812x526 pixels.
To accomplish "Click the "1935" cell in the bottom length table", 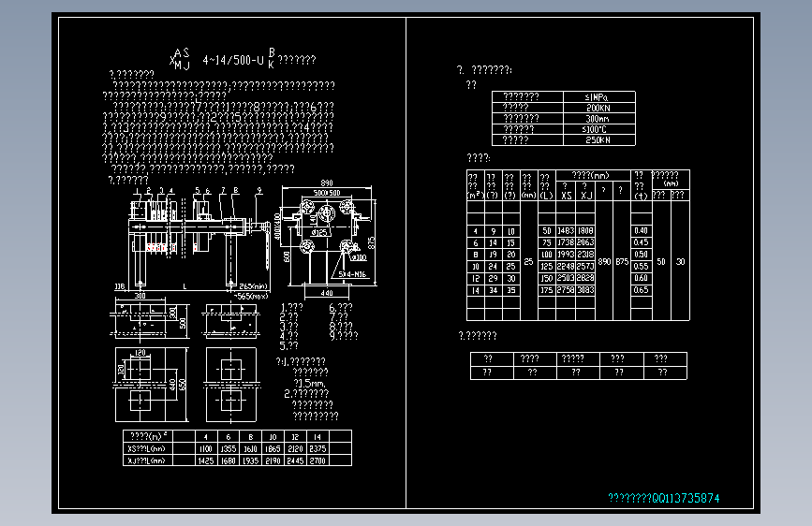I will click(251, 460).
